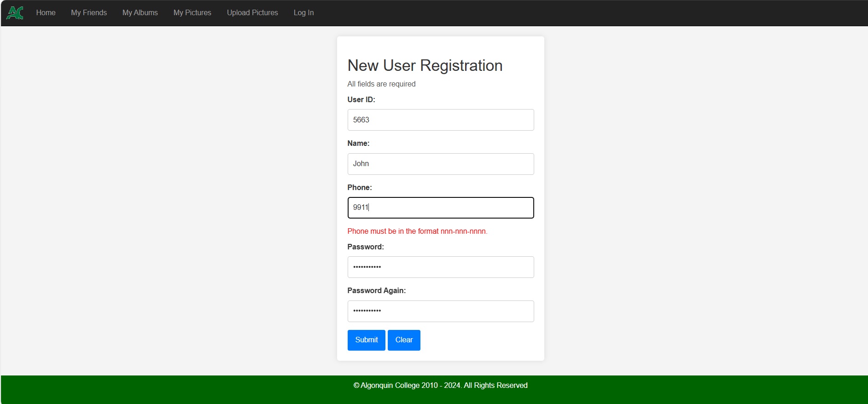Screen dimensions: 868x404
Task: Click inside the Phone input field
Action: [440, 208]
